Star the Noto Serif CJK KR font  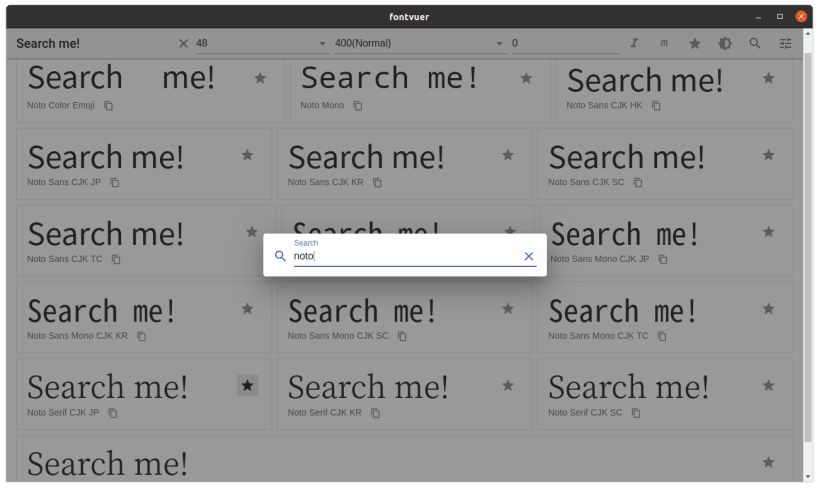click(508, 386)
